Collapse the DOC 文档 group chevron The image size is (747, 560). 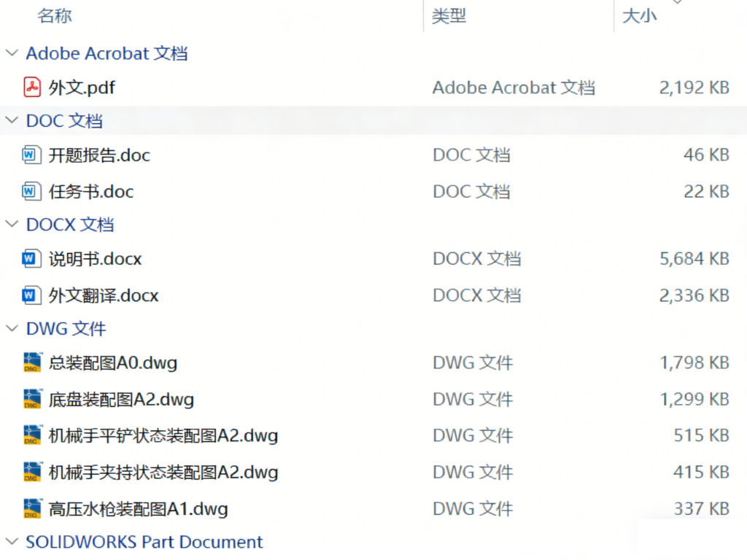11,120
